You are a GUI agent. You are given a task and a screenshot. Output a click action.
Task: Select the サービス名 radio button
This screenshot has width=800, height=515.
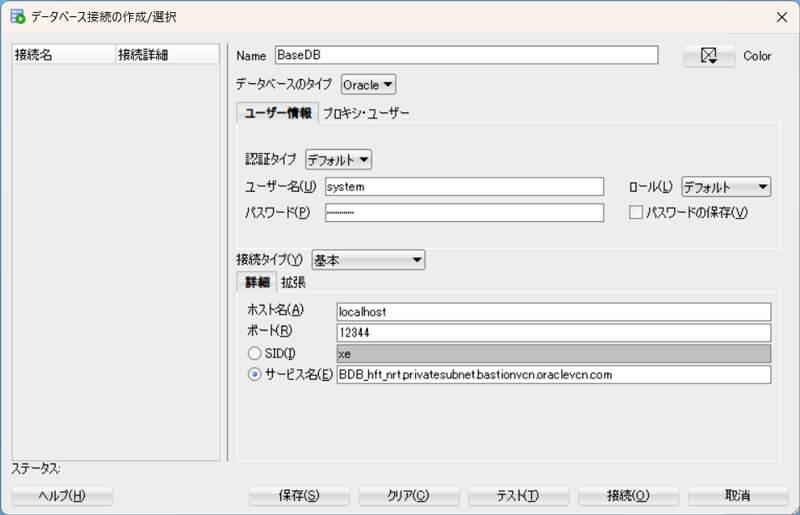[254, 374]
